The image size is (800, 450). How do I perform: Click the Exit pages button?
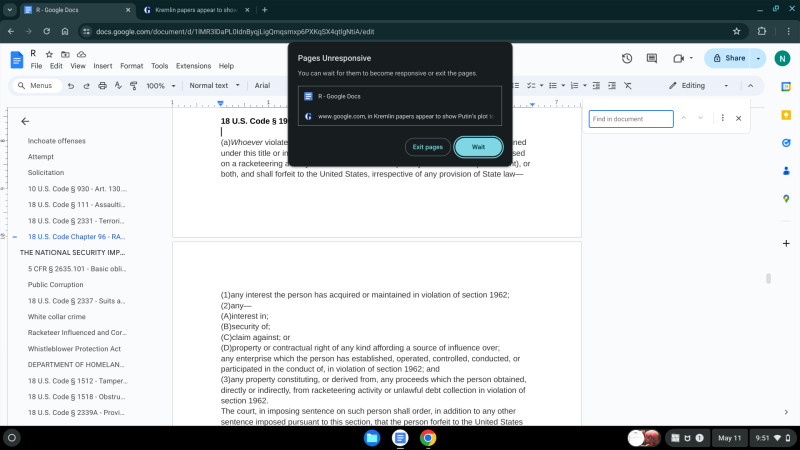click(x=428, y=147)
